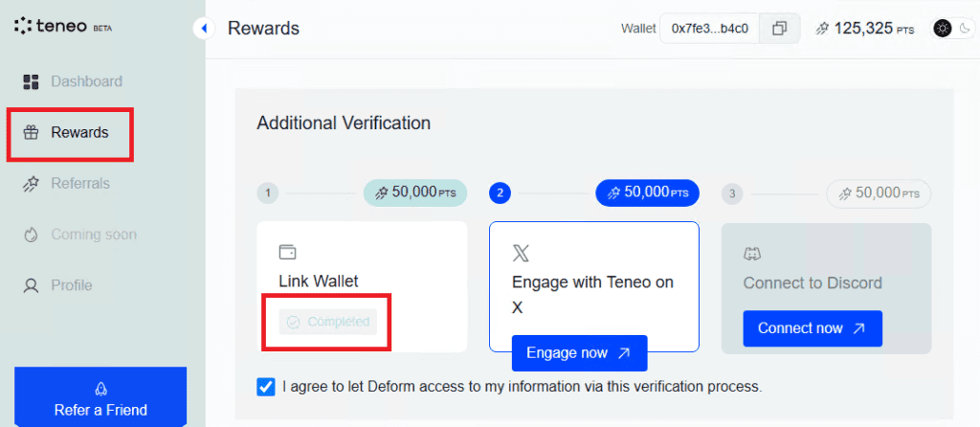Screen dimensions: 980x427
Task: Click the Teneo logo icon
Action: pos(23,26)
